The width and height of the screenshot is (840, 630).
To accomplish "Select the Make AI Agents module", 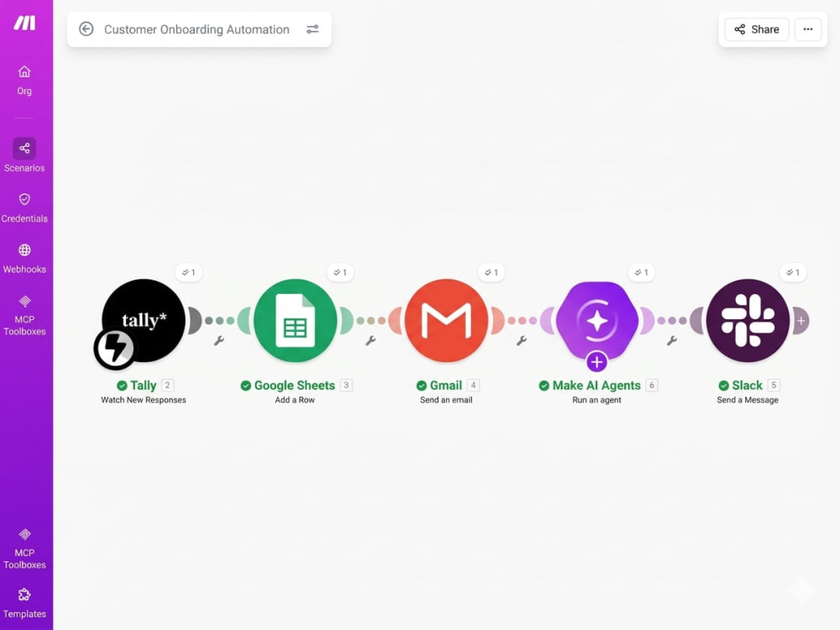I will [x=596, y=320].
